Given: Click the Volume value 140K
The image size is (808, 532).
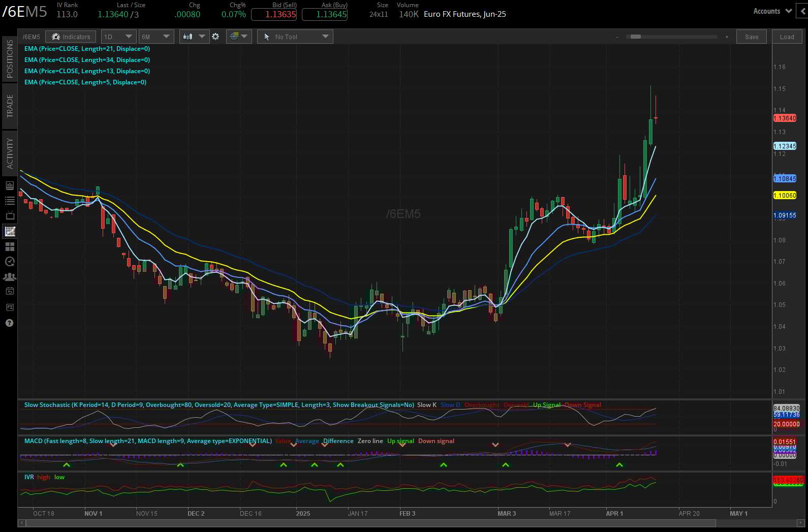Looking at the screenshot, I should [409, 14].
